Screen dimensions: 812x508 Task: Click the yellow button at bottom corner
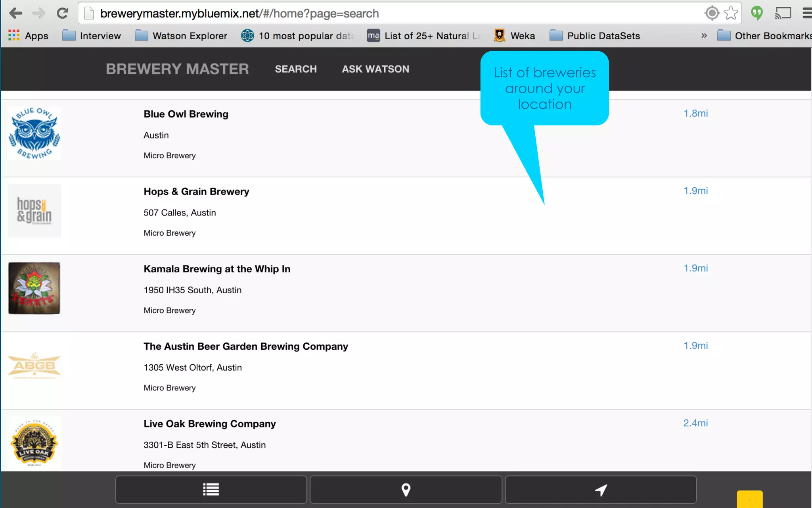pyautogui.click(x=749, y=499)
